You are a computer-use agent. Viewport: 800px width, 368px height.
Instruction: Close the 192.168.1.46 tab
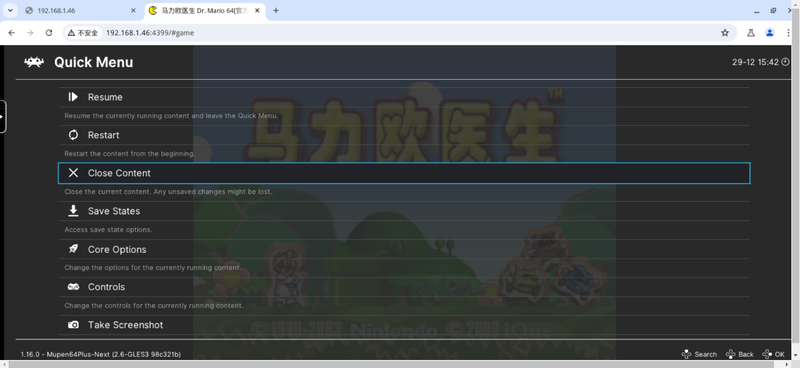133,10
